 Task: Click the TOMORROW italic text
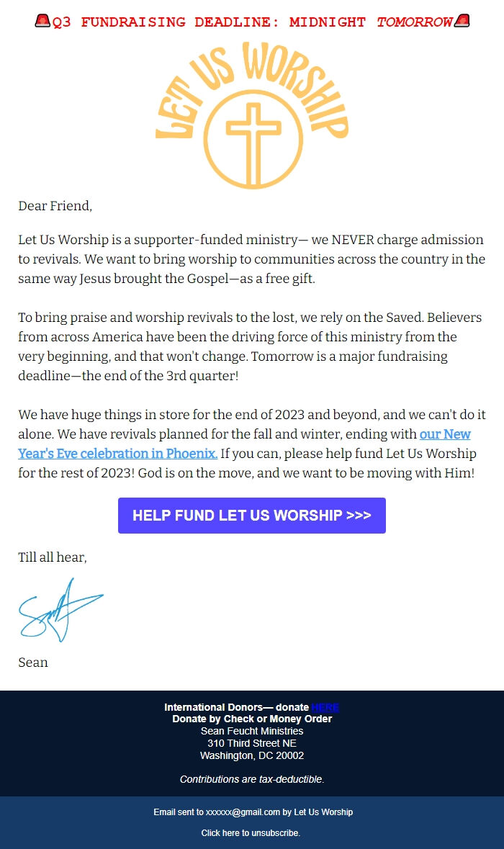click(414, 22)
